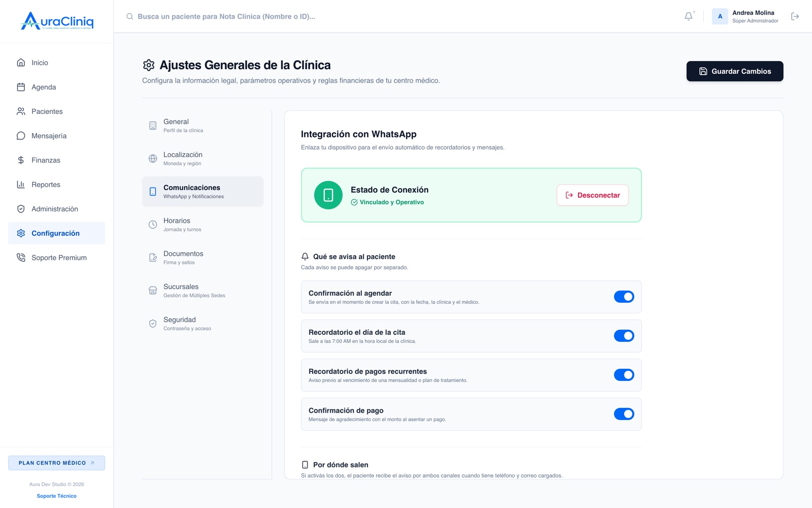This screenshot has height=508, width=812.
Task: Click the search magnifier icon
Action: [x=130, y=16]
